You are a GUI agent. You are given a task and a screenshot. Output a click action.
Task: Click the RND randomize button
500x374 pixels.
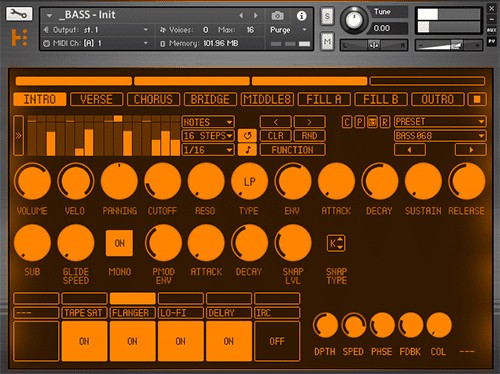pyautogui.click(x=309, y=136)
